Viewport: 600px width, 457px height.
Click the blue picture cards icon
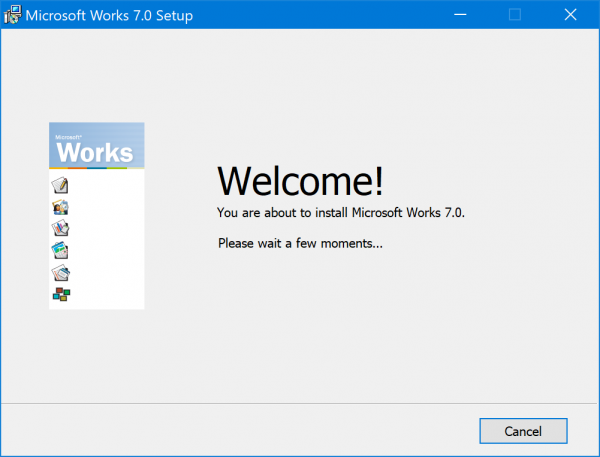(x=61, y=249)
